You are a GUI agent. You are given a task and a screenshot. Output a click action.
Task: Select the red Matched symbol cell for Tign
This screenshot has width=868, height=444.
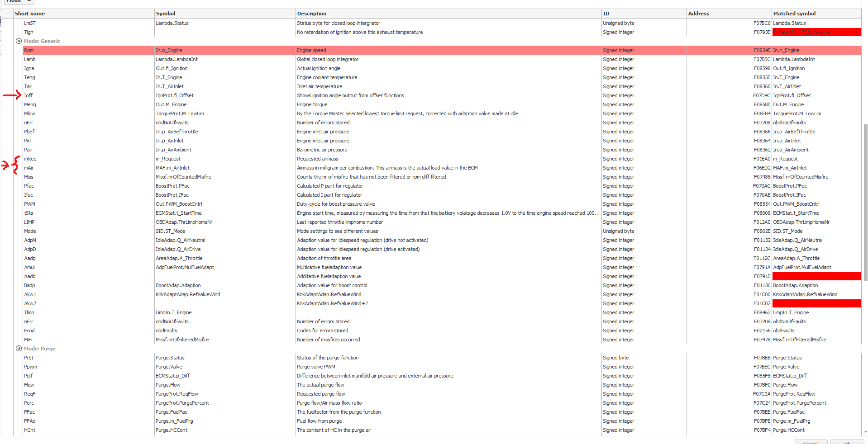point(816,32)
